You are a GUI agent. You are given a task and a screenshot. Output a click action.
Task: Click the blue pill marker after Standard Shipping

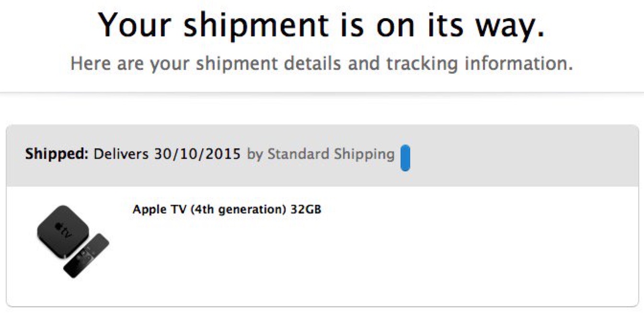tap(405, 157)
